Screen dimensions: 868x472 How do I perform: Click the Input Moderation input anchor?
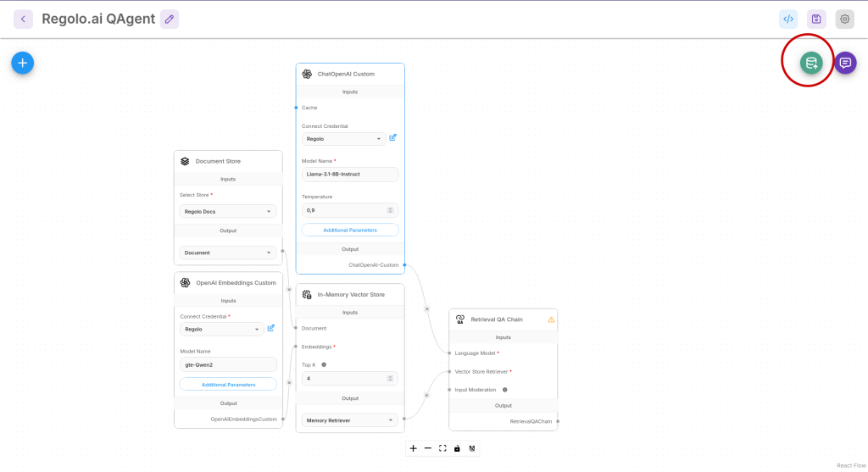click(x=449, y=390)
